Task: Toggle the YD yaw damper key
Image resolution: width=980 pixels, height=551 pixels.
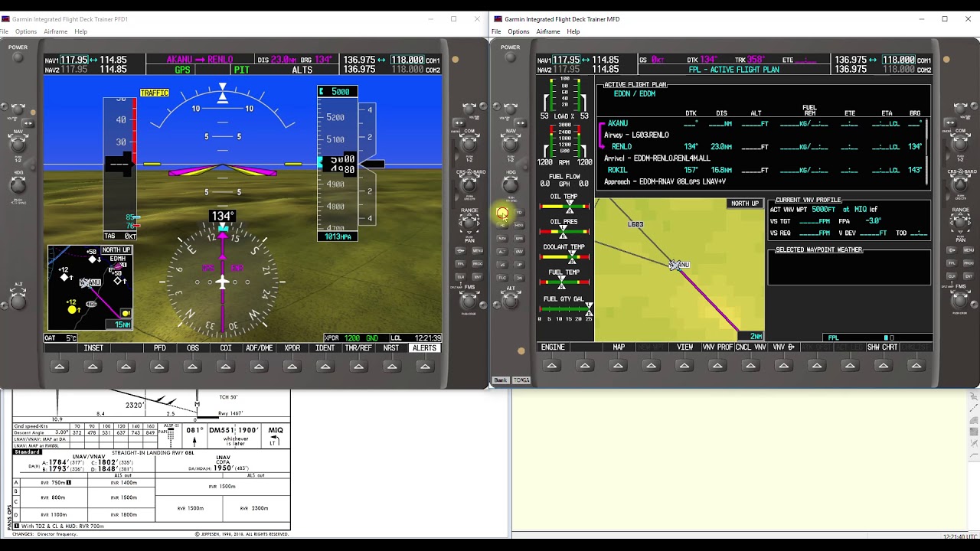Action: click(519, 212)
